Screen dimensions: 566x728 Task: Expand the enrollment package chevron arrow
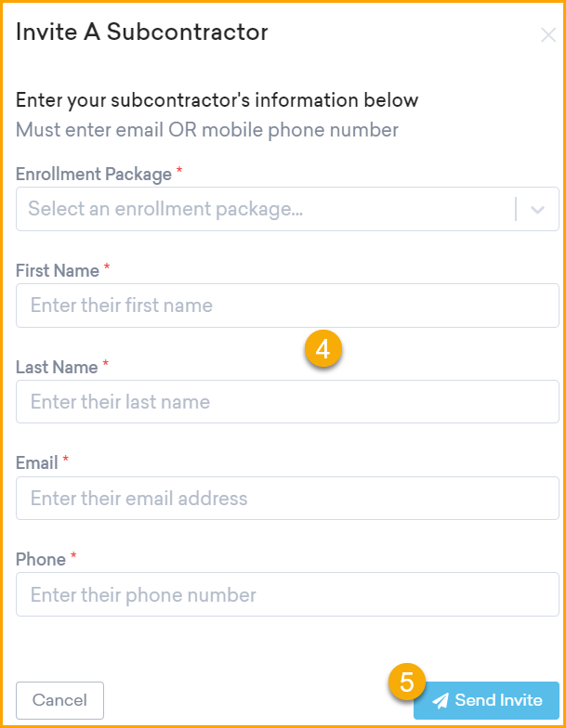(537, 210)
